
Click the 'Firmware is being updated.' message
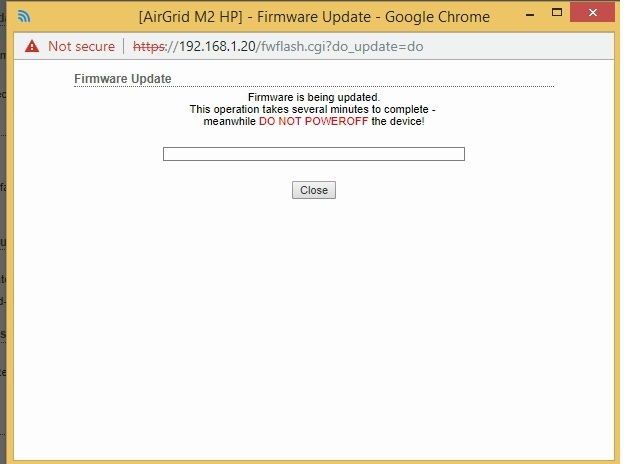[x=313, y=97]
